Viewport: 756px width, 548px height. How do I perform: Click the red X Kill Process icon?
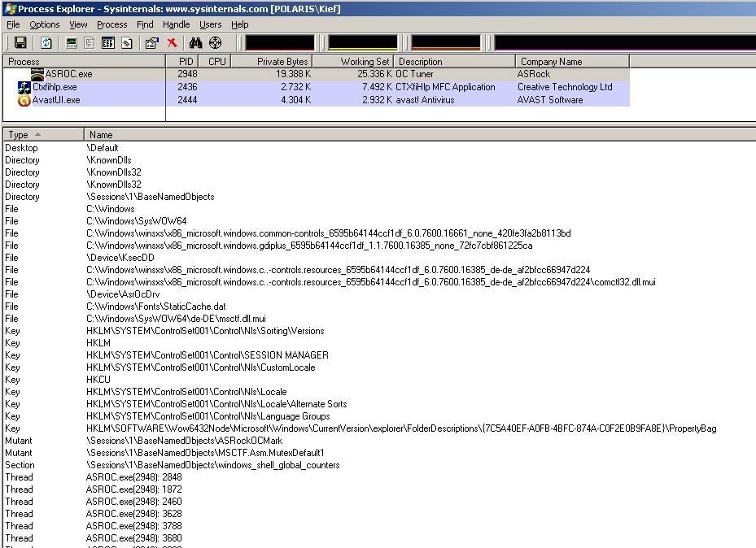click(173, 43)
